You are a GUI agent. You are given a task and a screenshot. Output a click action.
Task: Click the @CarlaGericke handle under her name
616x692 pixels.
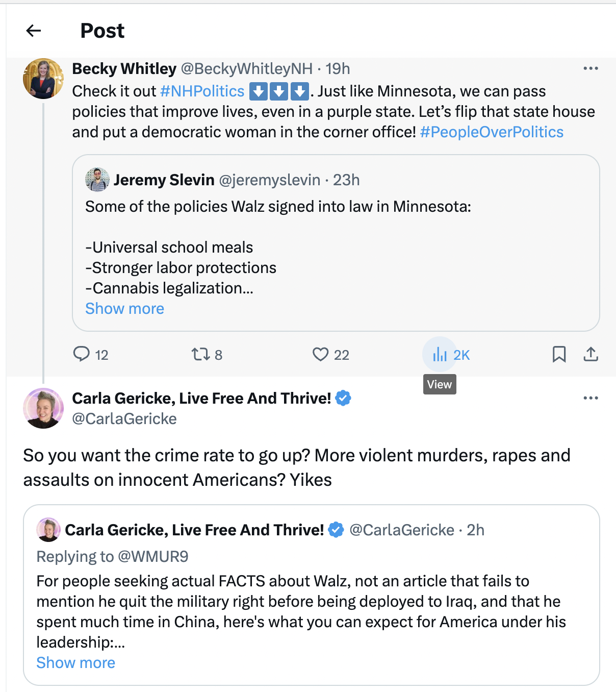point(124,419)
